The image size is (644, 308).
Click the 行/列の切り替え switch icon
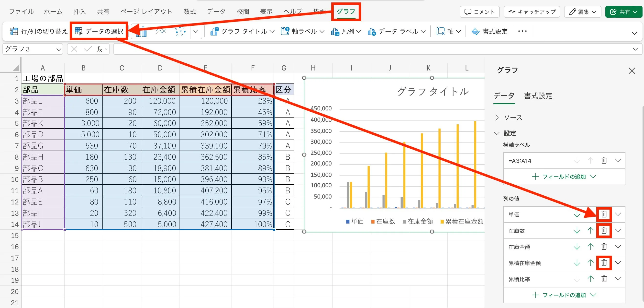[x=14, y=31]
